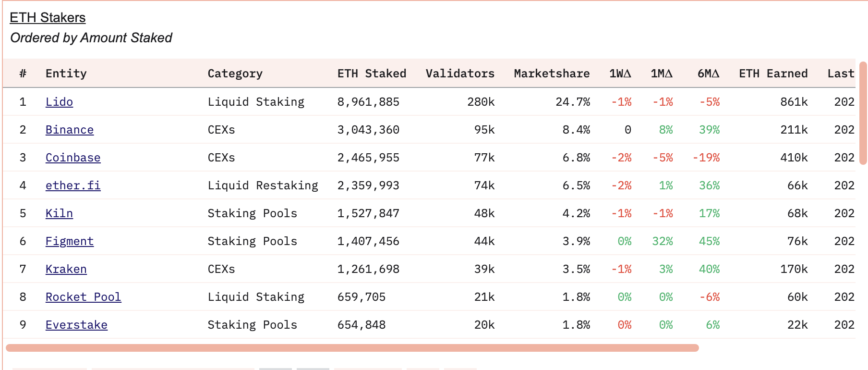Open the Binance entity page
Screen dimensions: 868x370
click(70, 129)
